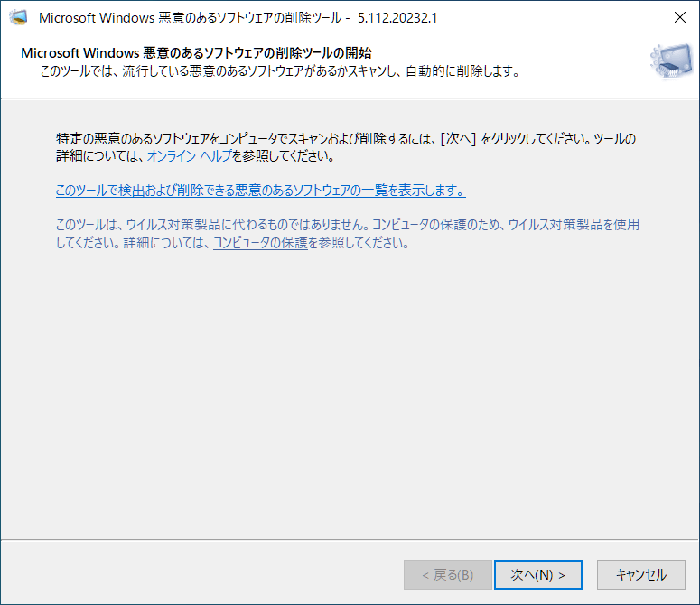Screen dimensions: 700x605
Task: Click the disabled < 戻る(B) button
Action: [448, 574]
